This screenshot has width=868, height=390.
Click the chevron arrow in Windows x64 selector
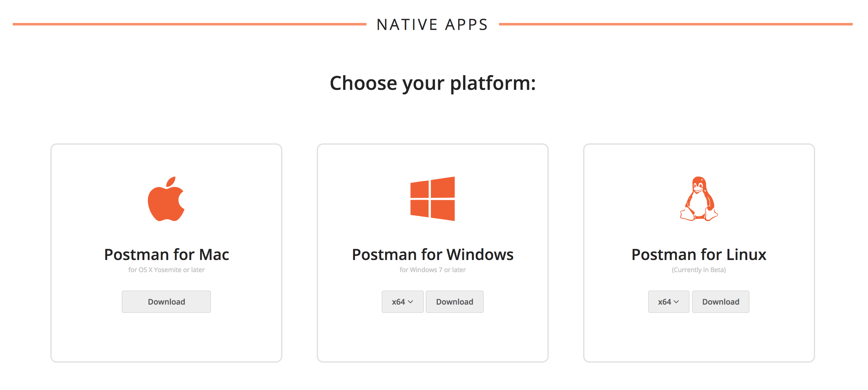(x=410, y=302)
